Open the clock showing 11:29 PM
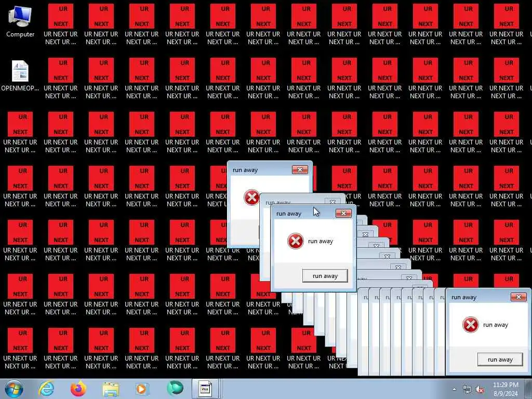 pos(506,389)
